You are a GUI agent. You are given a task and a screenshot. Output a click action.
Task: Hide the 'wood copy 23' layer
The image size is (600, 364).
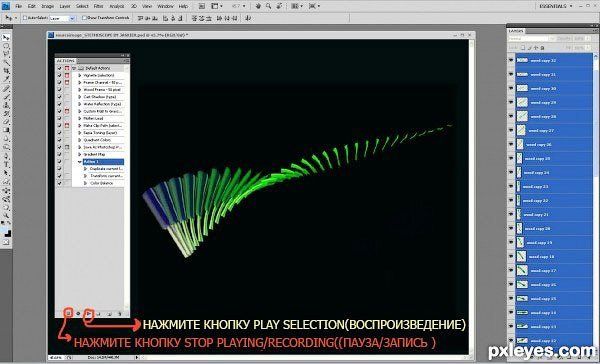coord(511,186)
